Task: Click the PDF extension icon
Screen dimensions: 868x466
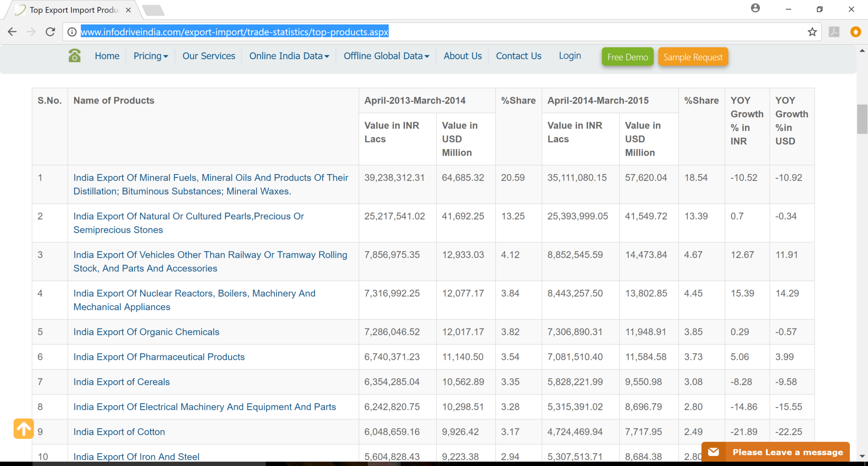Action: click(834, 32)
